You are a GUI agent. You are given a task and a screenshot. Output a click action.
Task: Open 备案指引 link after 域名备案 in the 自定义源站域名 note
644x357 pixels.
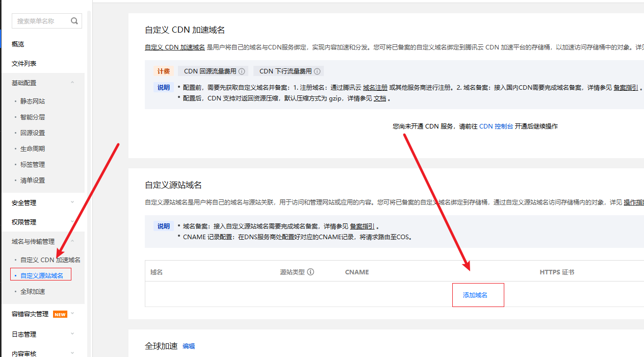click(x=362, y=226)
